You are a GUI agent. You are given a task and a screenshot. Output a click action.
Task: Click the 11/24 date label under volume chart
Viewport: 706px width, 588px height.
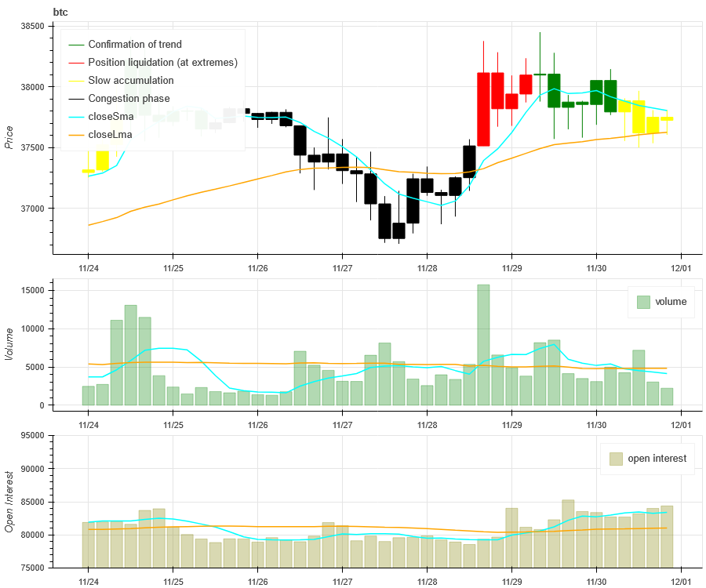88,425
